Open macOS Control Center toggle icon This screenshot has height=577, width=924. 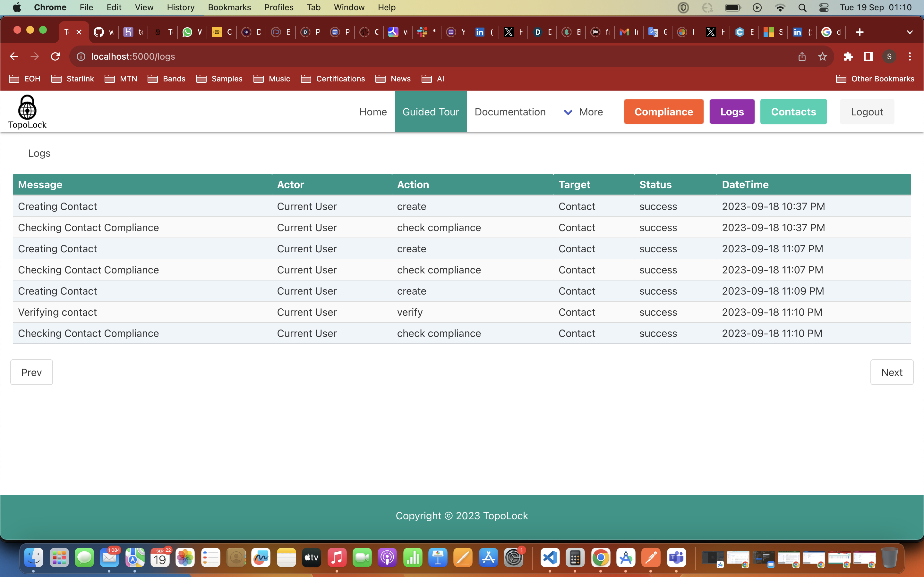[824, 7]
